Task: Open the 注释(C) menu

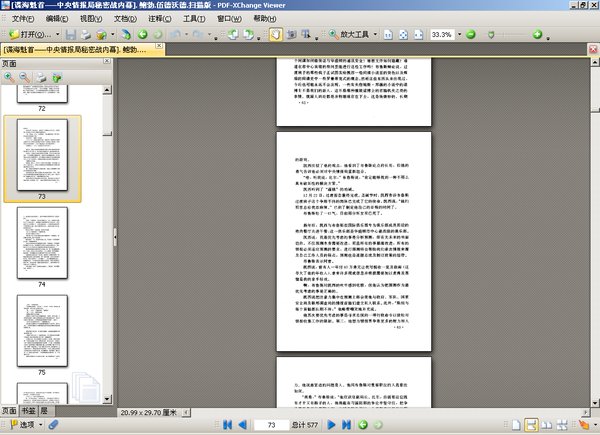Action: click(159, 18)
